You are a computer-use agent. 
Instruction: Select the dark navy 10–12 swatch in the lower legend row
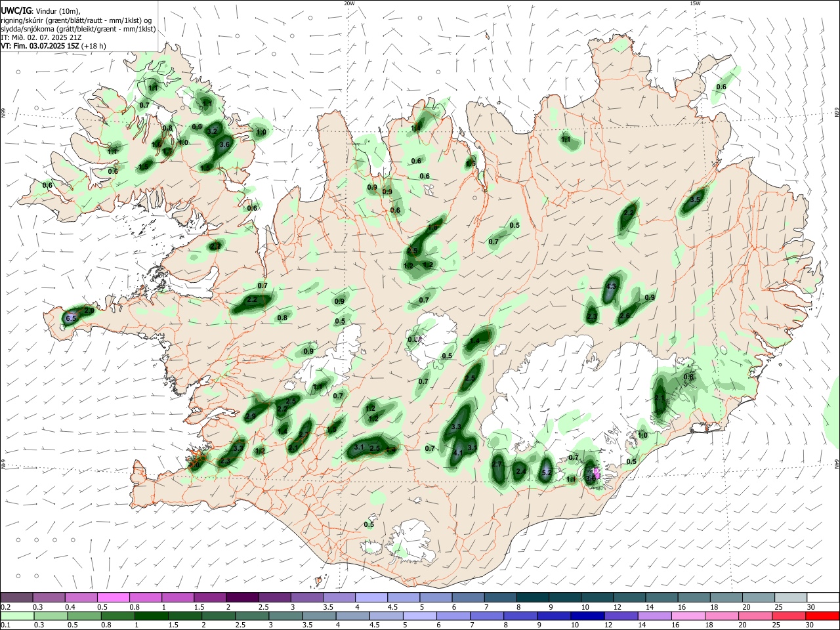[587, 616]
